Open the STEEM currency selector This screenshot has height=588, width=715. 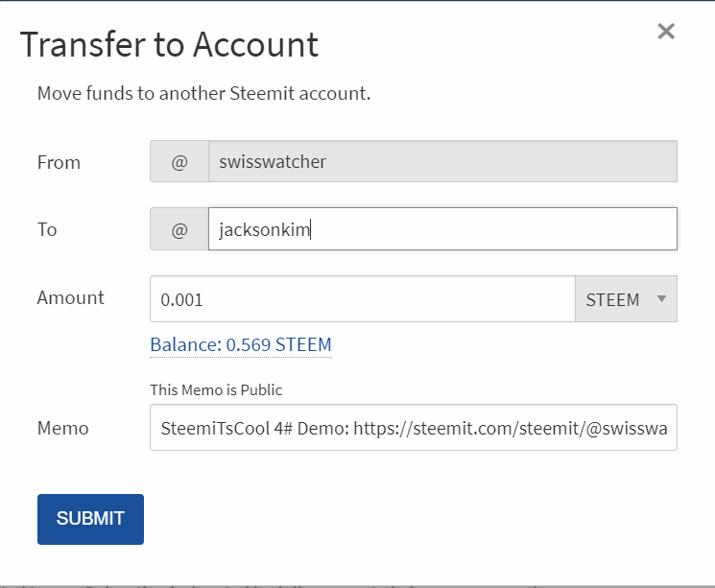click(625, 299)
